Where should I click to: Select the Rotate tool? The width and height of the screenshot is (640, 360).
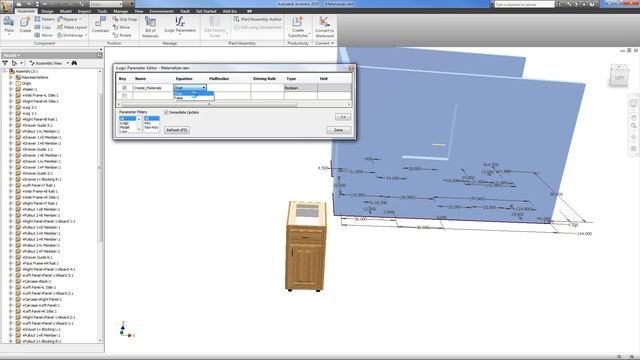(122, 35)
